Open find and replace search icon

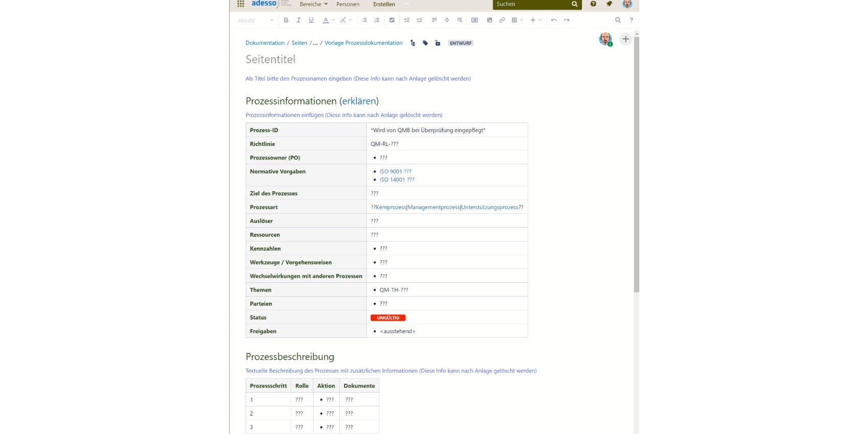point(618,20)
